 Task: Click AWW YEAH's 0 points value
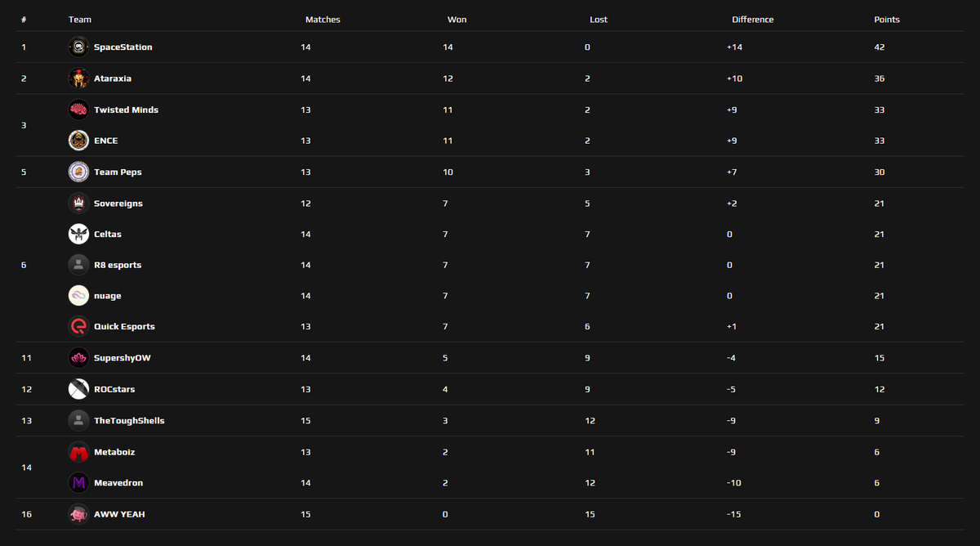876,514
